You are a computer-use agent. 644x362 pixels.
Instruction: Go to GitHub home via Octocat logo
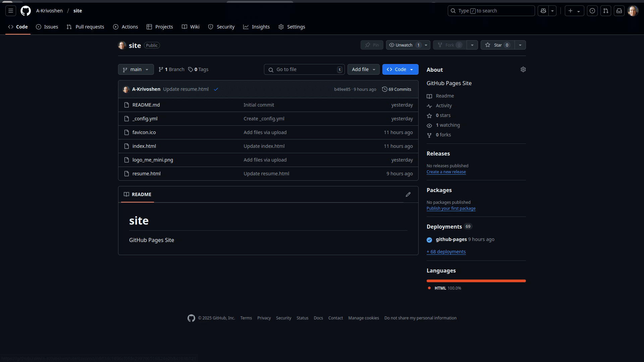coord(25,11)
